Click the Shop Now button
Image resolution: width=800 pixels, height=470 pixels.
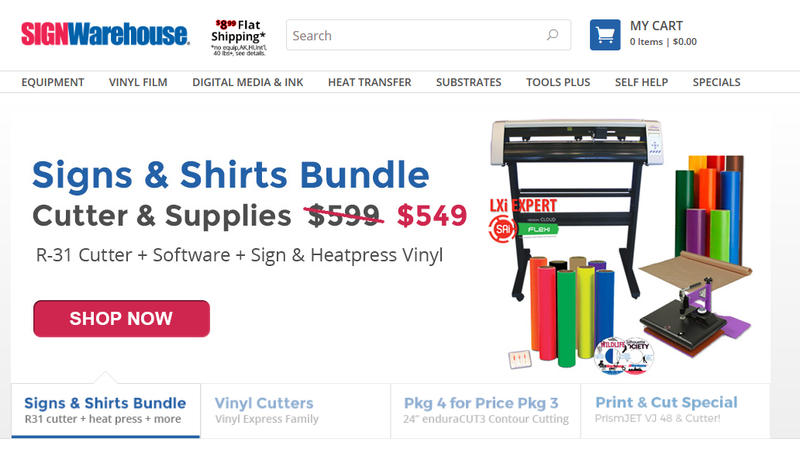(x=121, y=318)
